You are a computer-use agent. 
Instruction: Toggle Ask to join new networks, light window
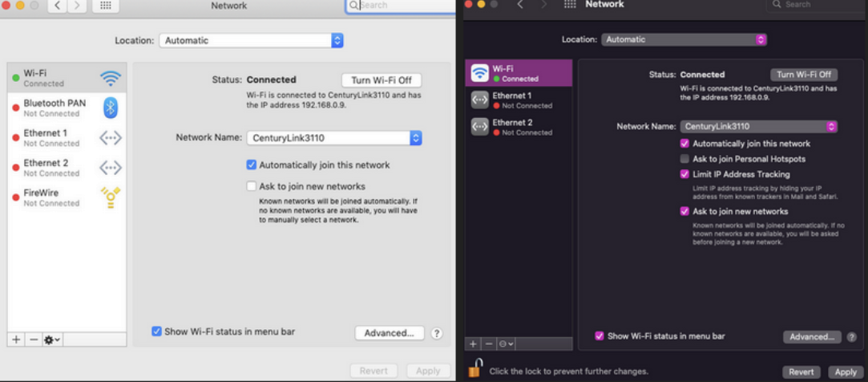(252, 186)
